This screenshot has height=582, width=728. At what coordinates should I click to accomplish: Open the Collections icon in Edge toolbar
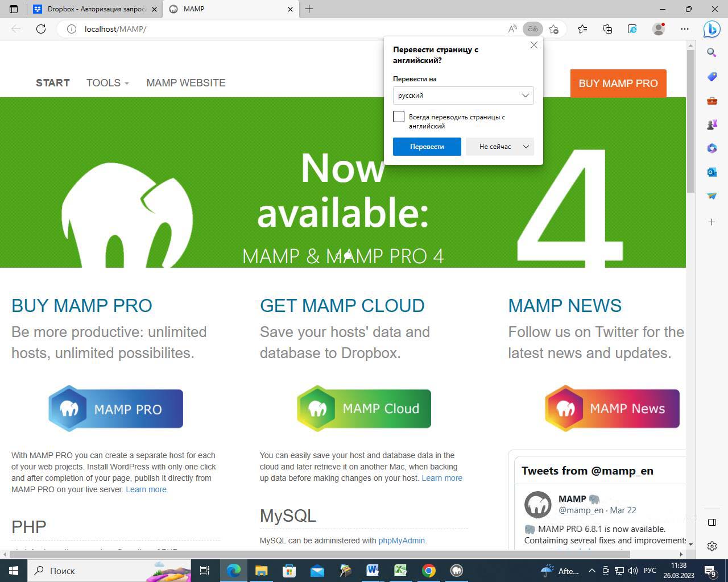(607, 29)
